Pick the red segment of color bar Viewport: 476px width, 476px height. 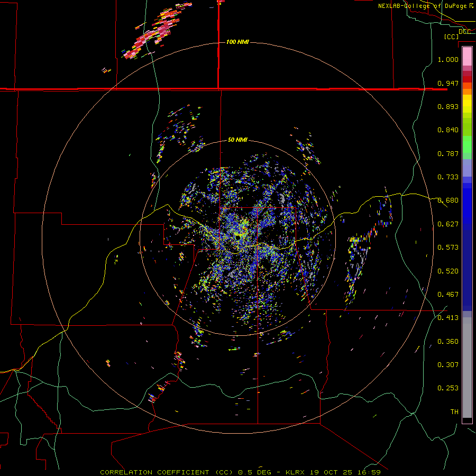click(x=467, y=79)
